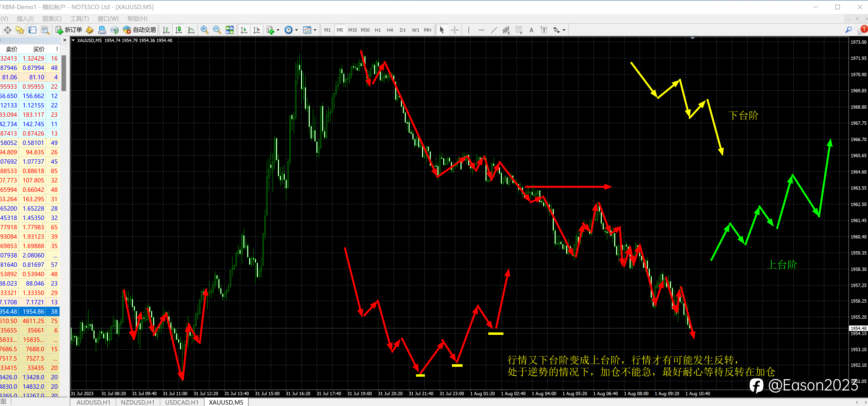Open the Strategy Tester magnifier icon
Viewport: 868px width, 406px height.
tap(45, 30)
